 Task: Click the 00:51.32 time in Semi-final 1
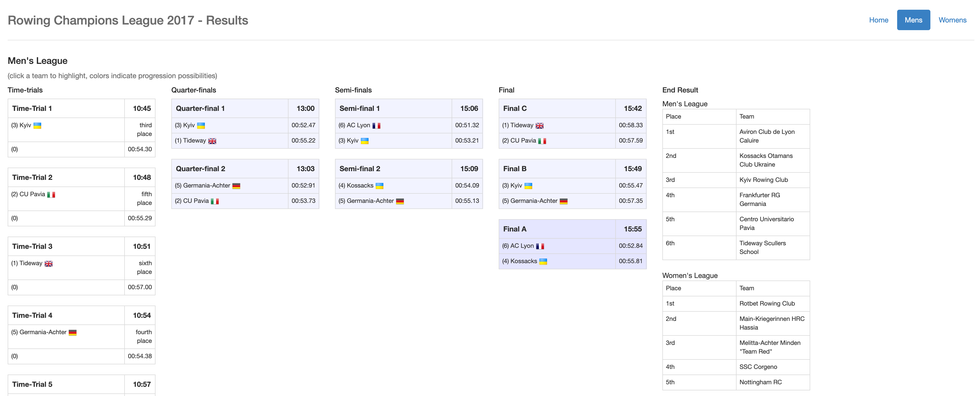467,125
